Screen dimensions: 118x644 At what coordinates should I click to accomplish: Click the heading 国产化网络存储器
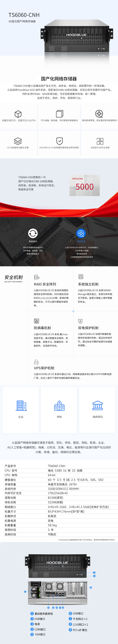[x=59, y=79]
